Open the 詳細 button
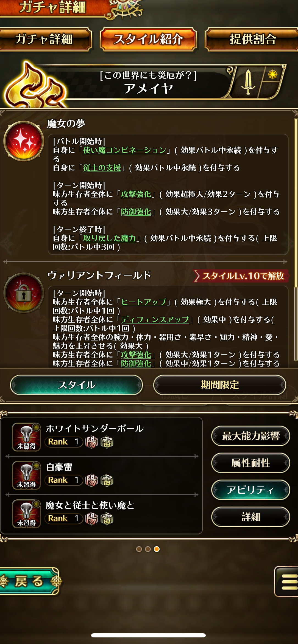298x644 pixels. [x=250, y=517]
